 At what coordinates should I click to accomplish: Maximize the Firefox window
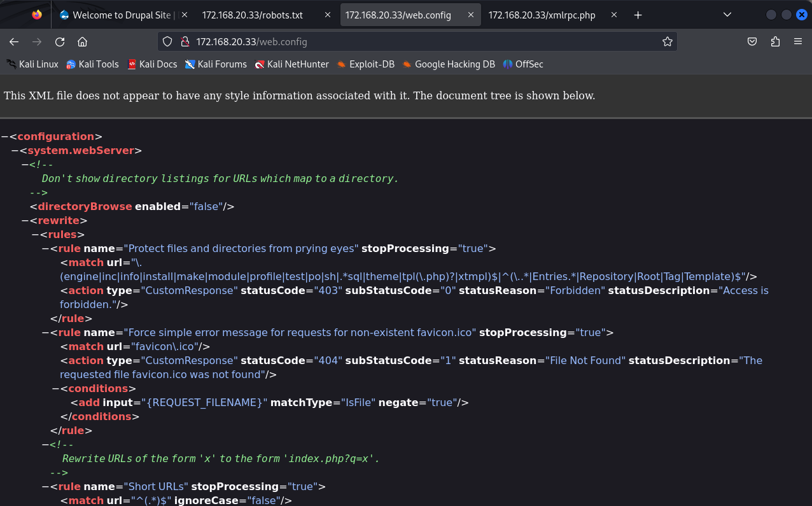(787, 15)
